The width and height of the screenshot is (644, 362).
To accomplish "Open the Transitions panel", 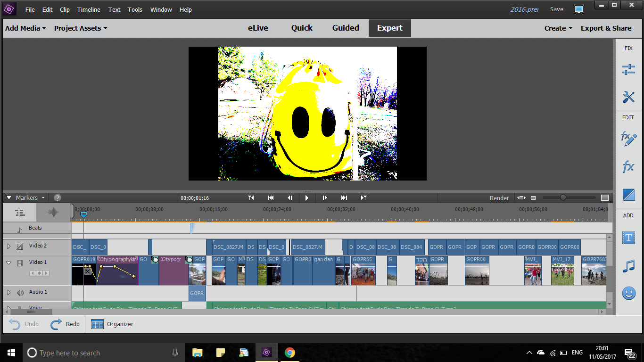I will (628, 195).
